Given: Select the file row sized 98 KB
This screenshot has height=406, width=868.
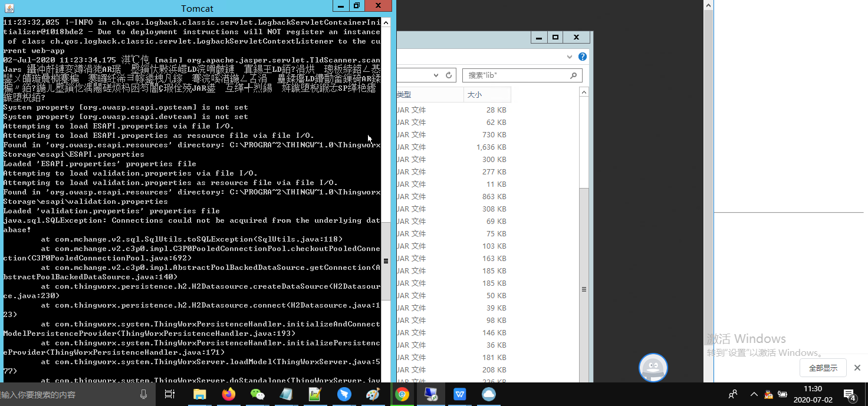Looking at the screenshot, I should point(453,321).
